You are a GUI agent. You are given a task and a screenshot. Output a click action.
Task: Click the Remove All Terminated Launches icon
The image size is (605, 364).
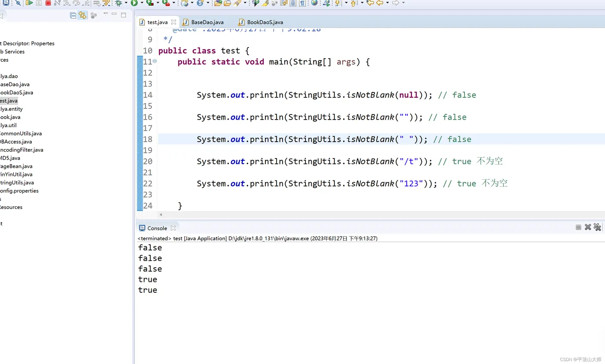597,227
